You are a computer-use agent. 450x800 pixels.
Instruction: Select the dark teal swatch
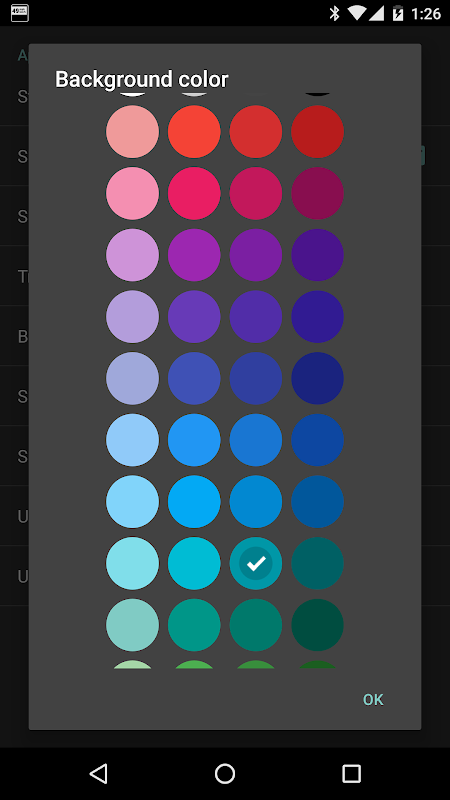256,626
